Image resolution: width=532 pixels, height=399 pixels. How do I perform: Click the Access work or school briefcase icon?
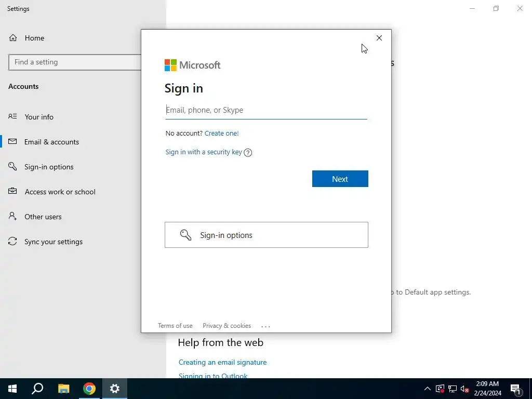pyautogui.click(x=12, y=191)
